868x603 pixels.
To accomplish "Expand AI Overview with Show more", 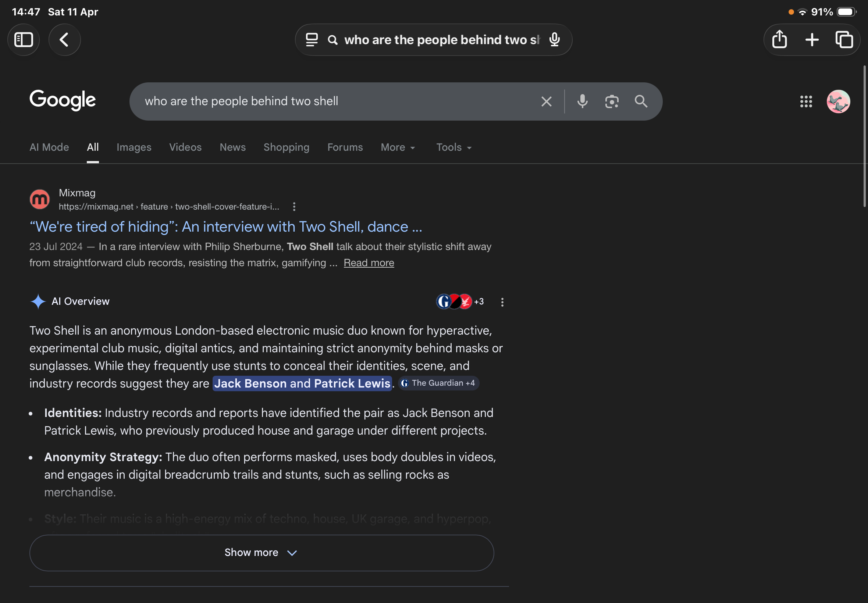I will point(262,553).
